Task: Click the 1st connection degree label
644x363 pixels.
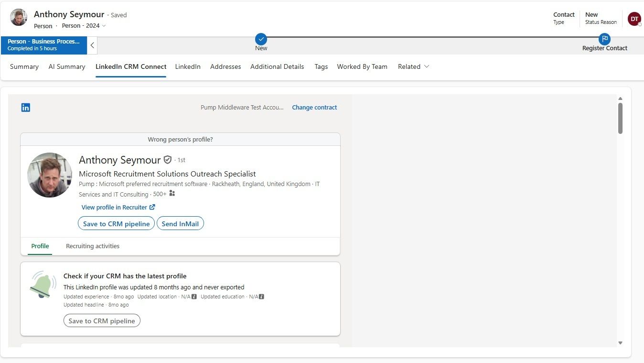Action: [182, 160]
